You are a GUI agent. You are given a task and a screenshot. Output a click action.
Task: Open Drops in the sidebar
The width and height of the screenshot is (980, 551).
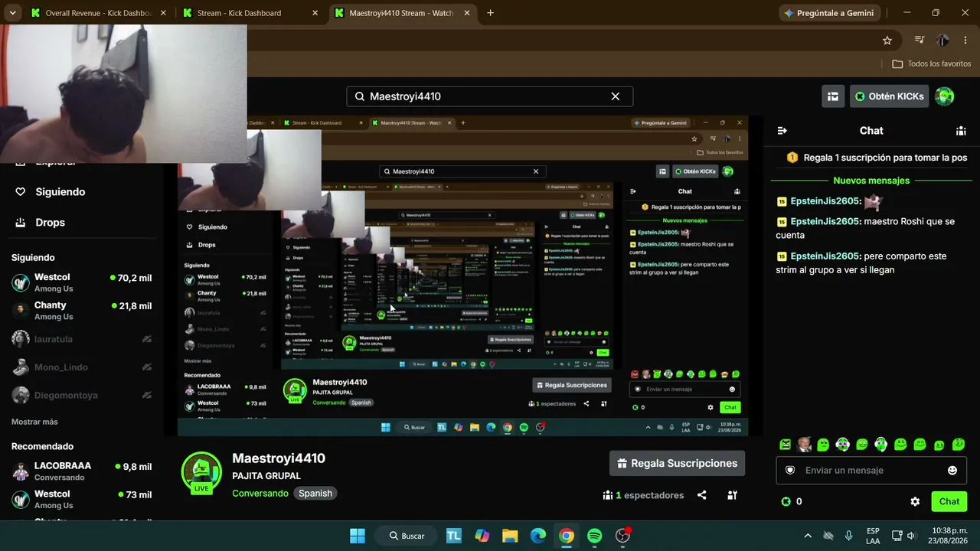50,223
